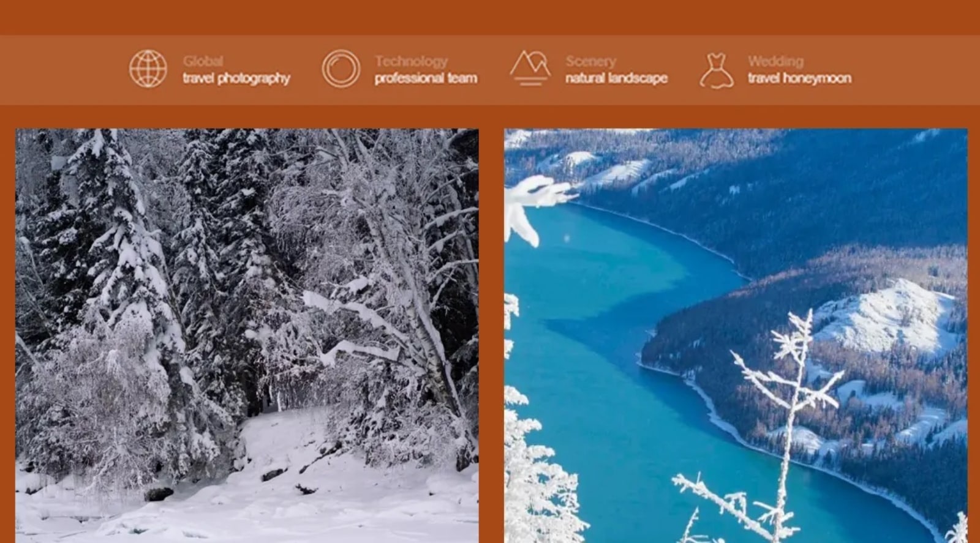Viewport: 980px width, 543px height.
Task: Click the professional team label
Action: point(426,78)
